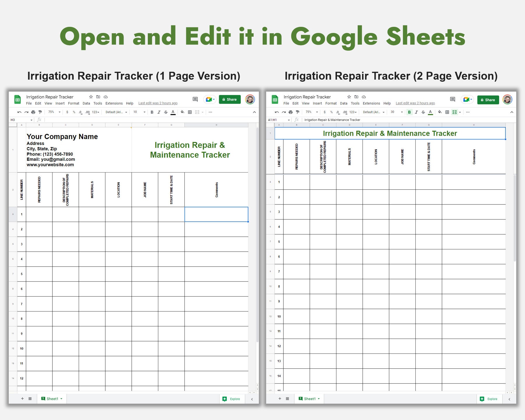Open the Extensions menu

pyautogui.click(x=114, y=103)
